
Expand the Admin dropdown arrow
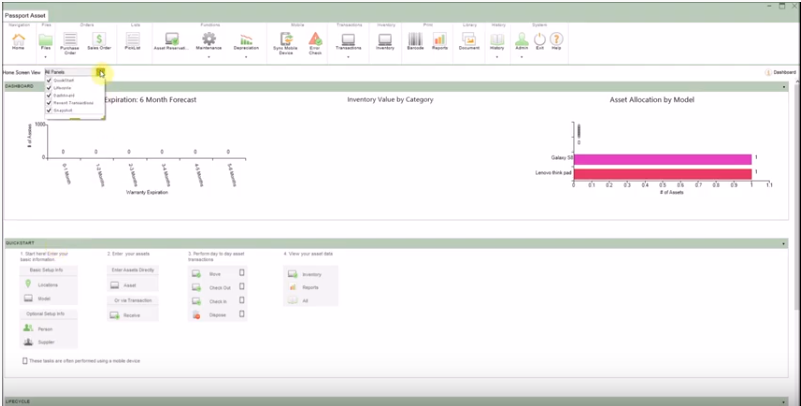click(x=522, y=57)
